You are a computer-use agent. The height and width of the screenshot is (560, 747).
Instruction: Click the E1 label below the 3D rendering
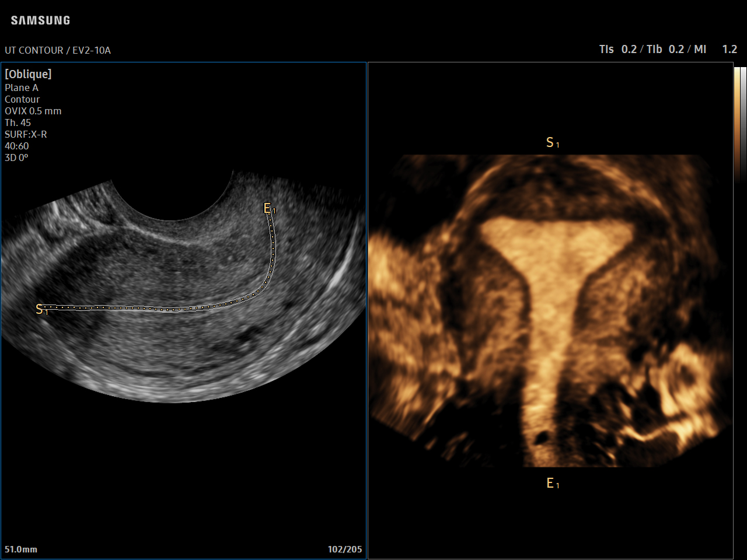[553, 483]
